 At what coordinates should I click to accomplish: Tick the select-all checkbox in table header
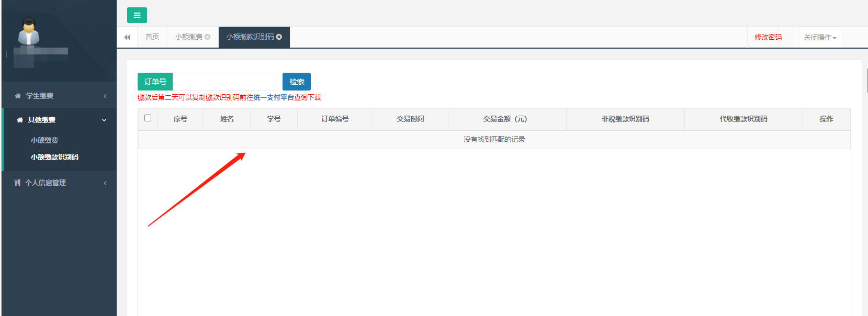[x=148, y=118]
